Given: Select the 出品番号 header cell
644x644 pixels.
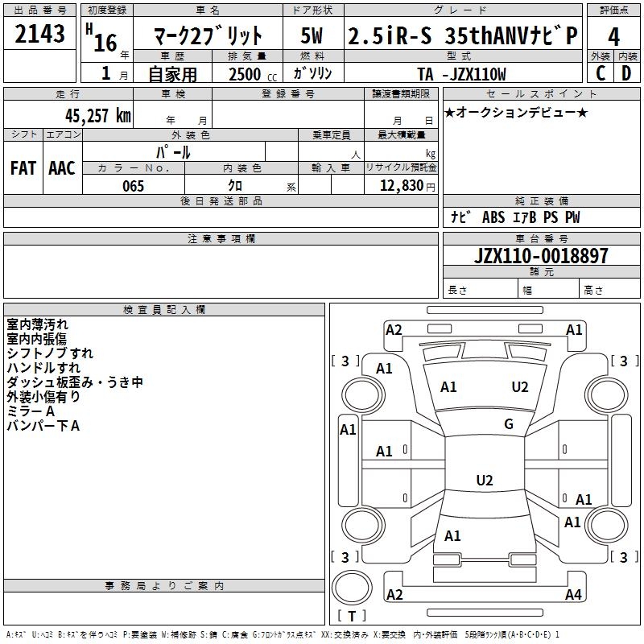Looking at the screenshot, I should point(39,10).
